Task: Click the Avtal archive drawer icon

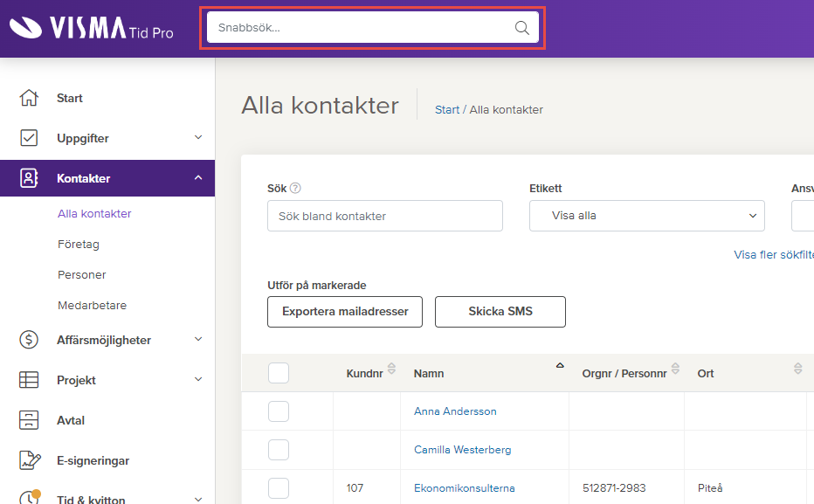Action: (29, 420)
